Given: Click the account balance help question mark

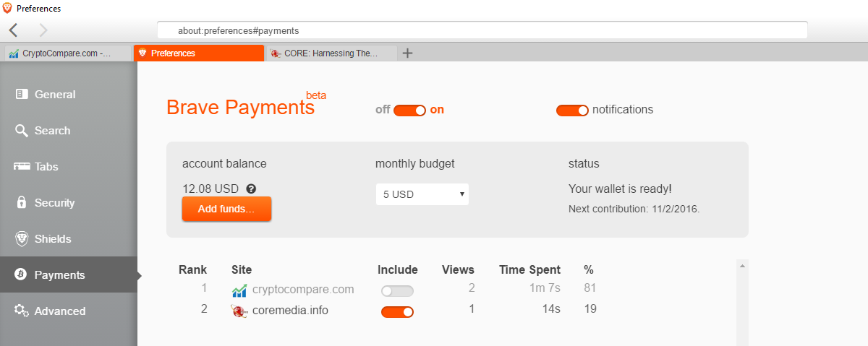Looking at the screenshot, I should [x=251, y=189].
